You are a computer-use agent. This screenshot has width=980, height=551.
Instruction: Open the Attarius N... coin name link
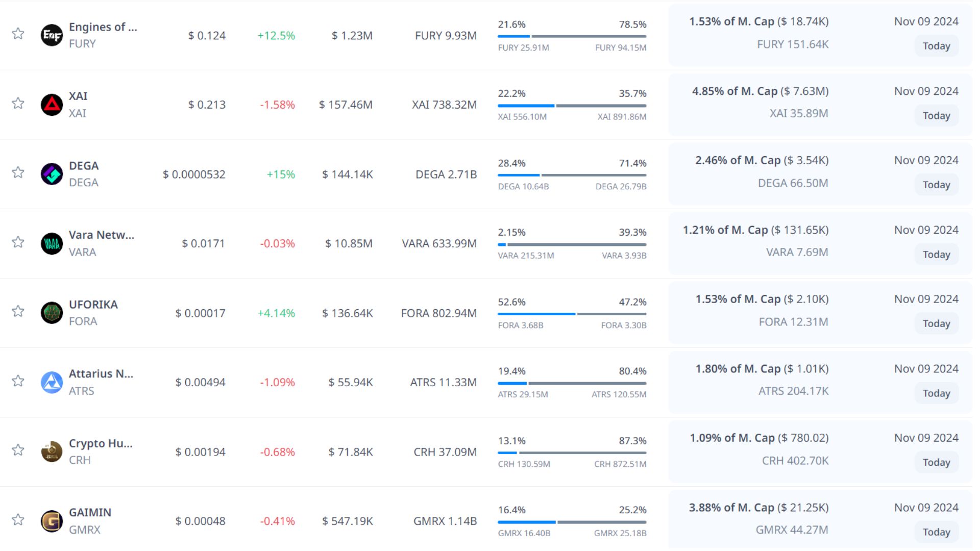pyautogui.click(x=101, y=374)
